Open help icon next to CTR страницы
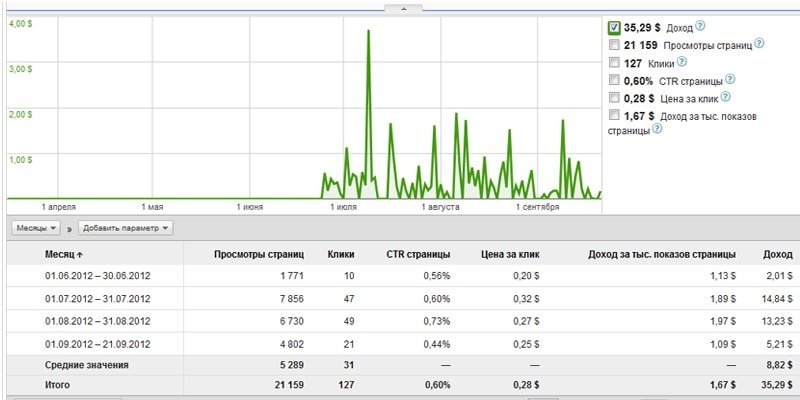Screen dimensions: 800x400 [x=730, y=79]
